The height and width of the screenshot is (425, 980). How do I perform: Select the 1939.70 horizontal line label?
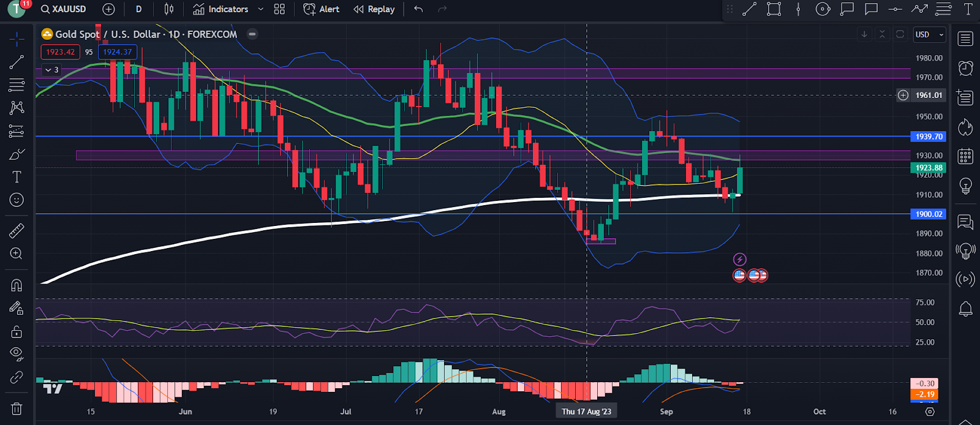929,137
